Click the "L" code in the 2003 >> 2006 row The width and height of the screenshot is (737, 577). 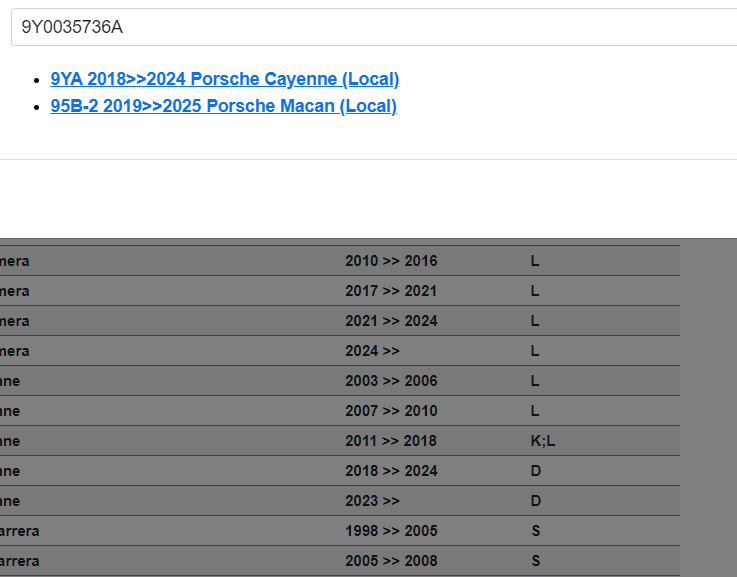pos(535,381)
